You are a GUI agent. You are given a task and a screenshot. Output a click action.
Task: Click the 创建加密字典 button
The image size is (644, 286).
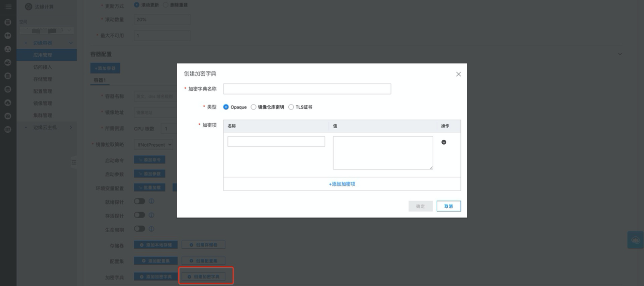pos(203,277)
